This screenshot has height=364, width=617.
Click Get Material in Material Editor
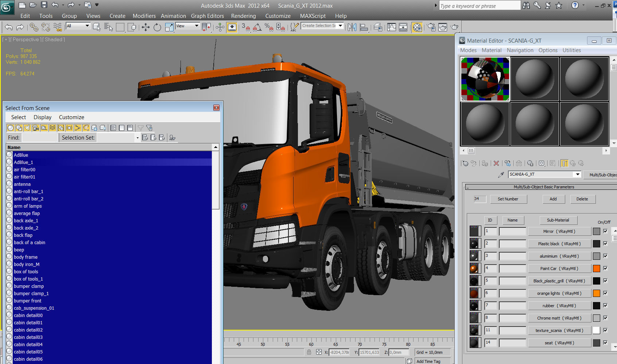465,163
